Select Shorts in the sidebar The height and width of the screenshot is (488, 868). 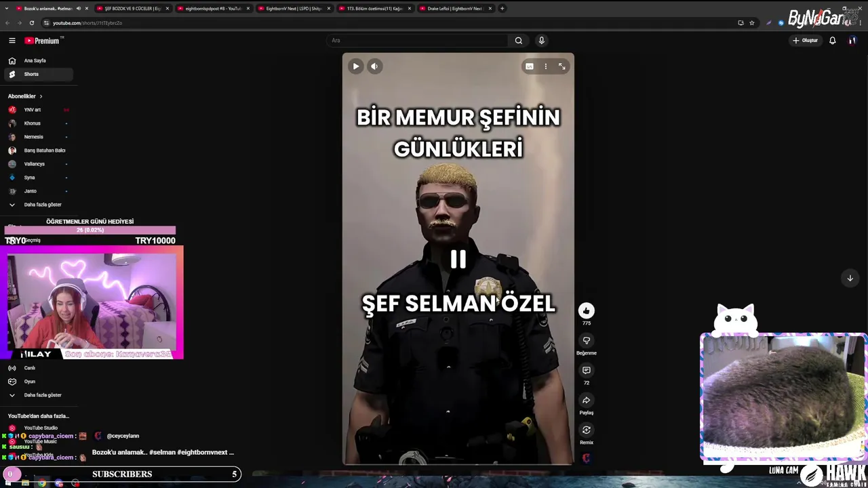(x=38, y=75)
